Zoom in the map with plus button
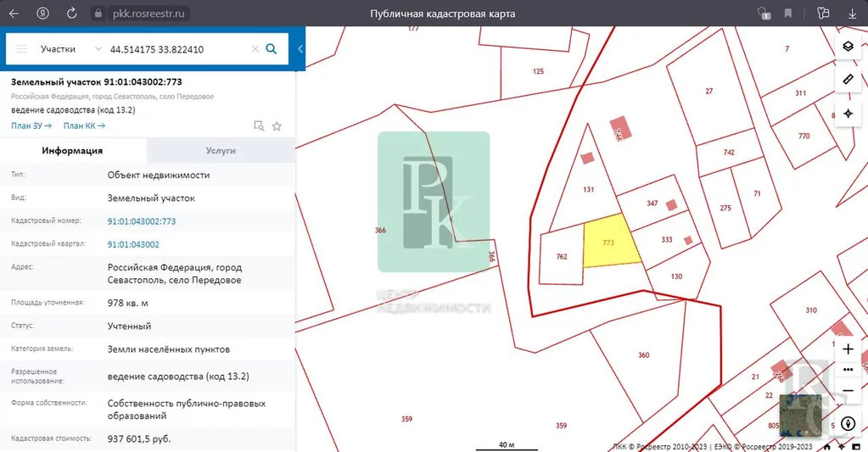 coord(848,349)
